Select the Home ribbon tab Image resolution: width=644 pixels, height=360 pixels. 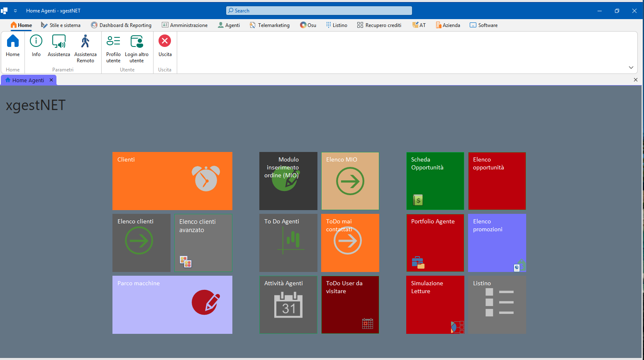coord(21,25)
